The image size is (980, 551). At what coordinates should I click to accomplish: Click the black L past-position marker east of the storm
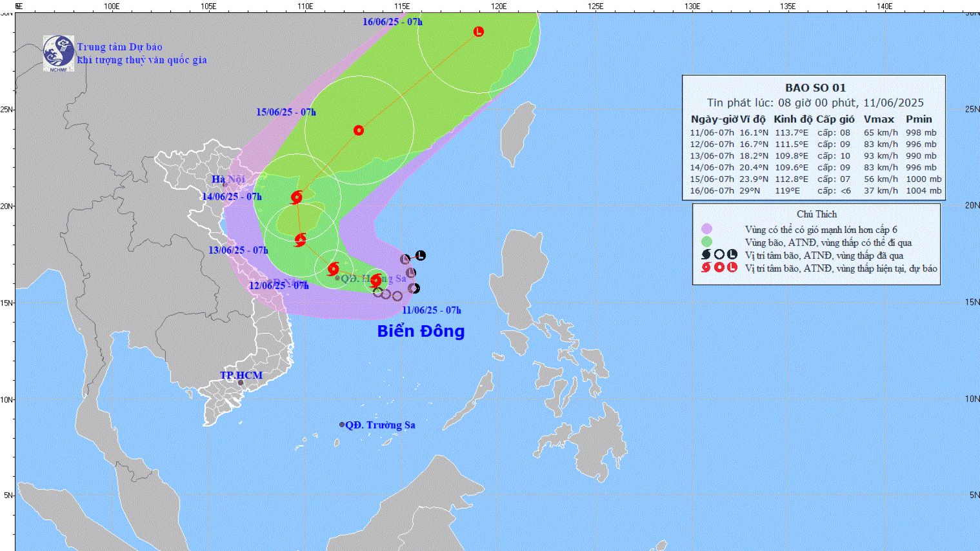click(420, 255)
